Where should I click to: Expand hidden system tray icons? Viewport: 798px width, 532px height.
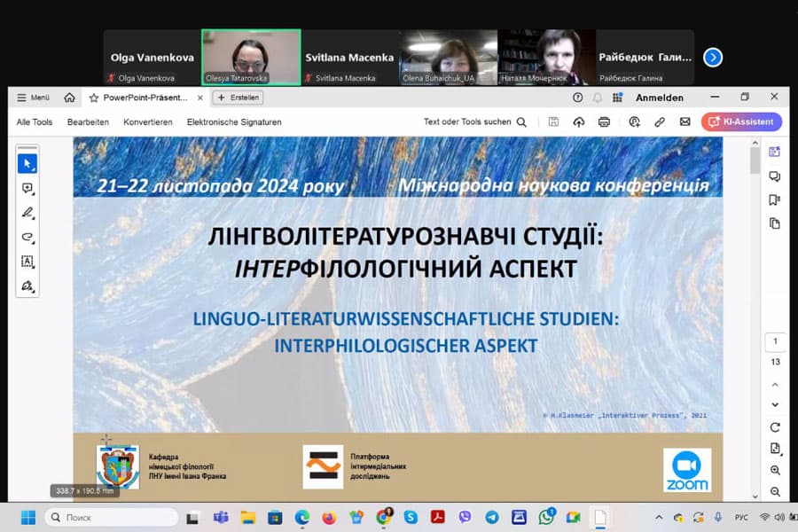click(x=659, y=517)
